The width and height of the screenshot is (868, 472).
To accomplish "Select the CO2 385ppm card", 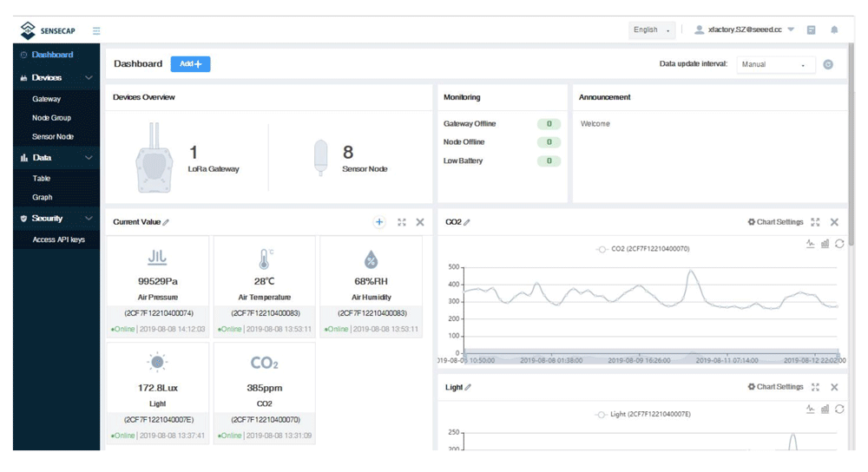I will click(265, 393).
